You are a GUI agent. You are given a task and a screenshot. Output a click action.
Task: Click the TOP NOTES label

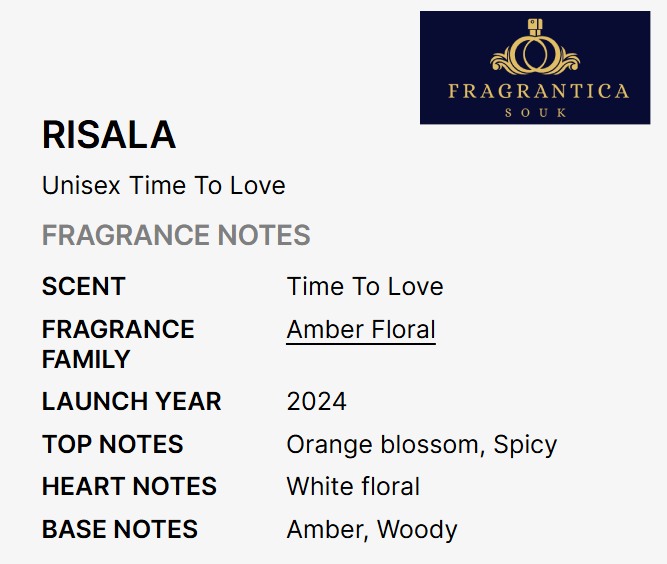[x=113, y=444]
